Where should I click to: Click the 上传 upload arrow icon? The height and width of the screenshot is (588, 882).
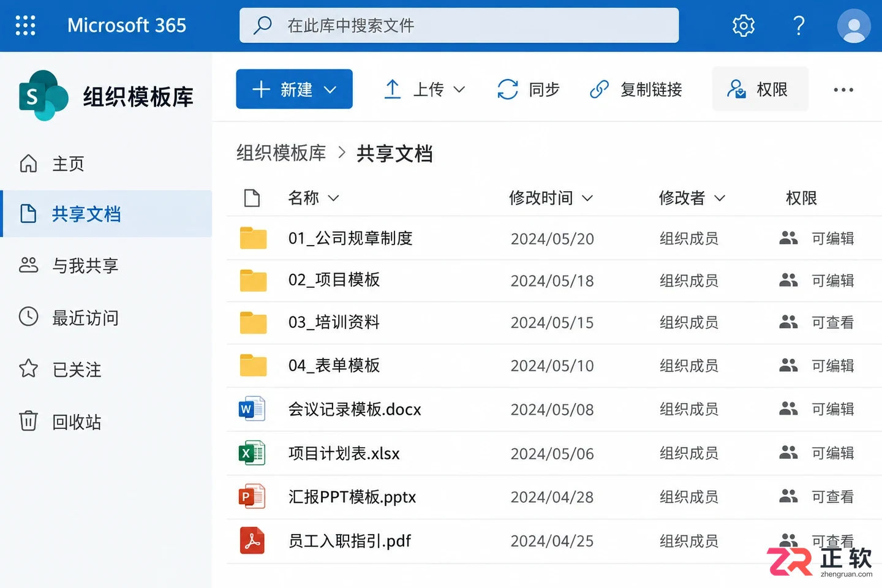[393, 89]
